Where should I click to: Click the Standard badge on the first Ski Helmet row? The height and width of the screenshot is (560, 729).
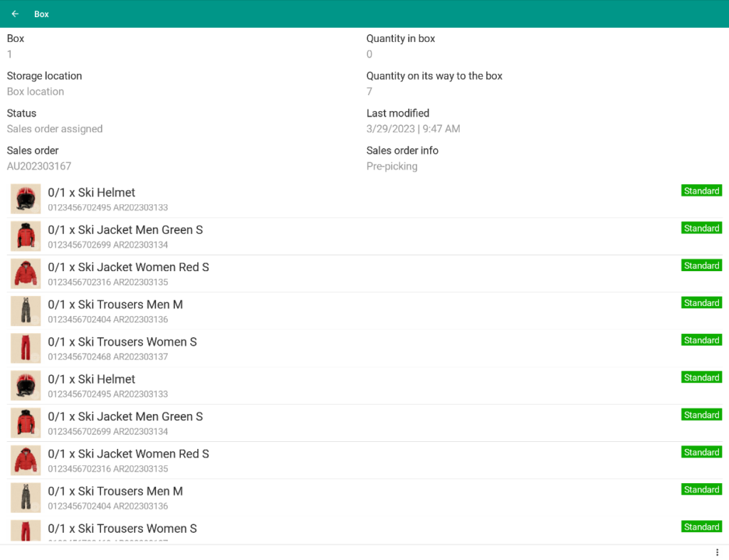point(701,191)
